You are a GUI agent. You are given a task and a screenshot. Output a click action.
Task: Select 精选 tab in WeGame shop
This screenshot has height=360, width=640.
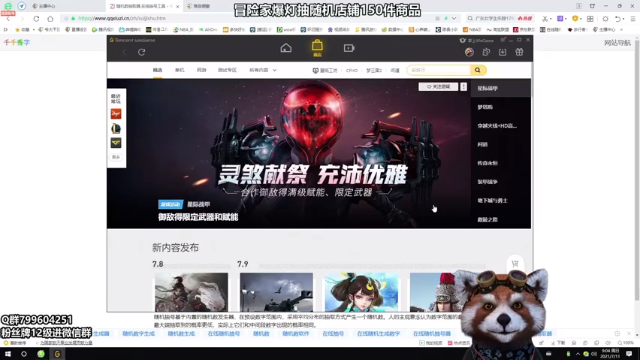(158, 70)
